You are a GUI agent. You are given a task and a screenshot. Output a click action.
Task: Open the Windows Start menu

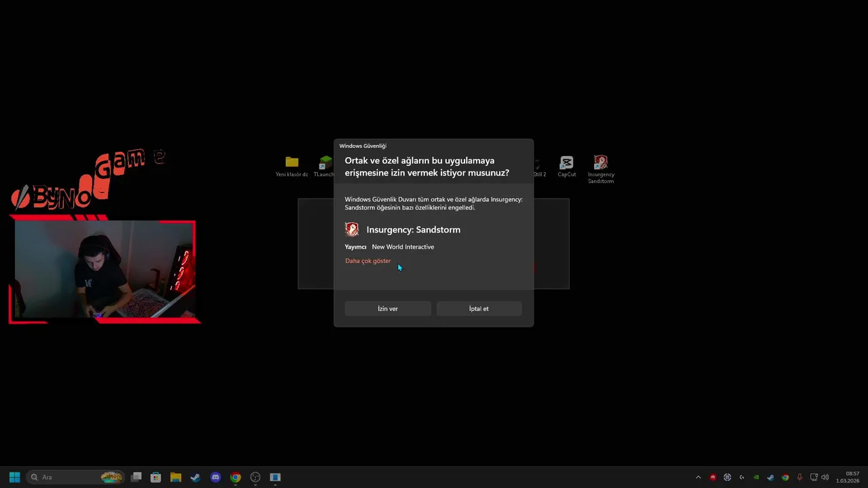click(14, 477)
